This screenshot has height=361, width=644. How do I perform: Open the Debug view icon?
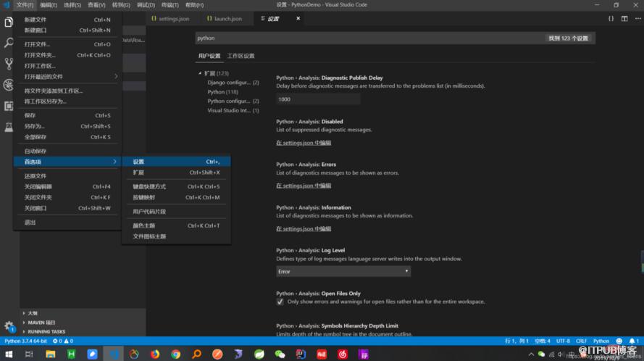coord(9,85)
